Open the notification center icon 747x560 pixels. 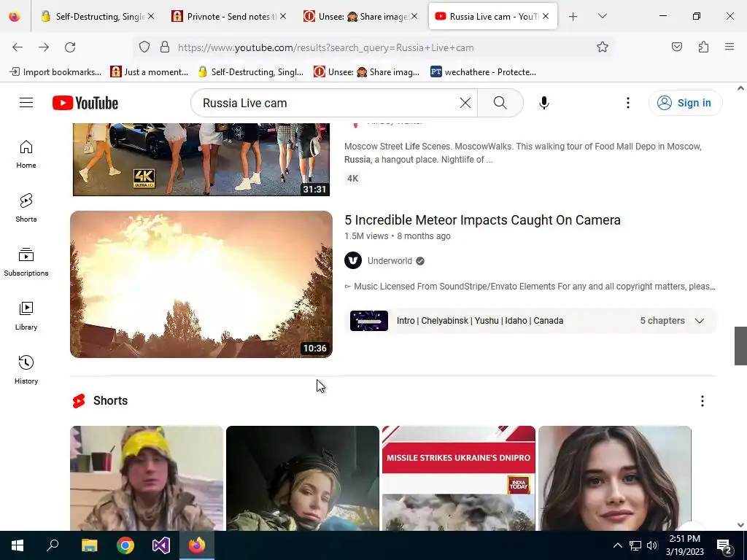click(x=724, y=546)
